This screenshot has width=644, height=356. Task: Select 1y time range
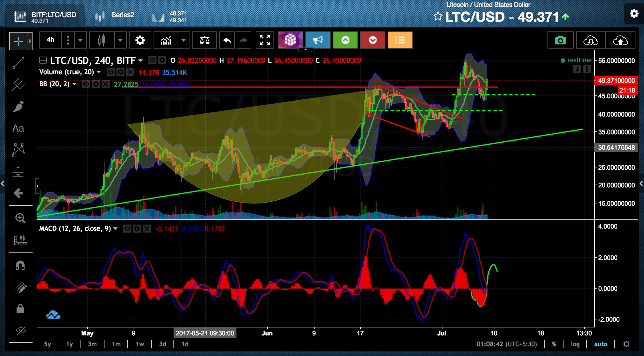coord(69,344)
